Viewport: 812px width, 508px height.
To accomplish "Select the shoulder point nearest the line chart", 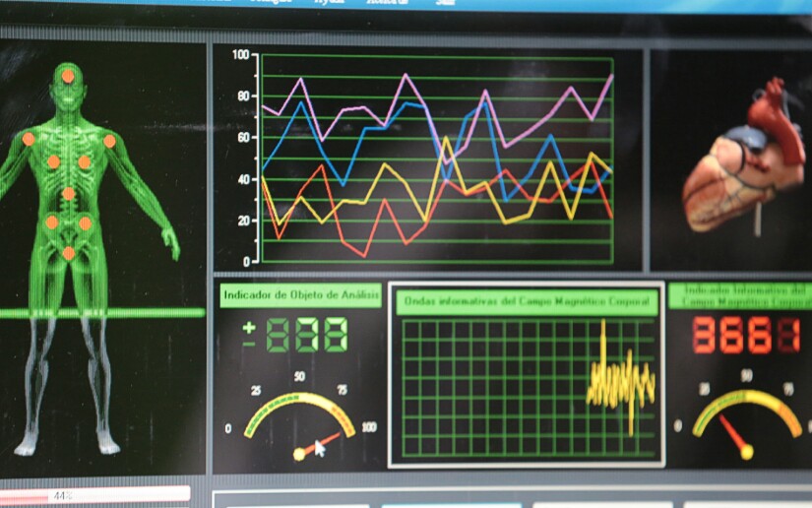I will pyautogui.click(x=109, y=141).
